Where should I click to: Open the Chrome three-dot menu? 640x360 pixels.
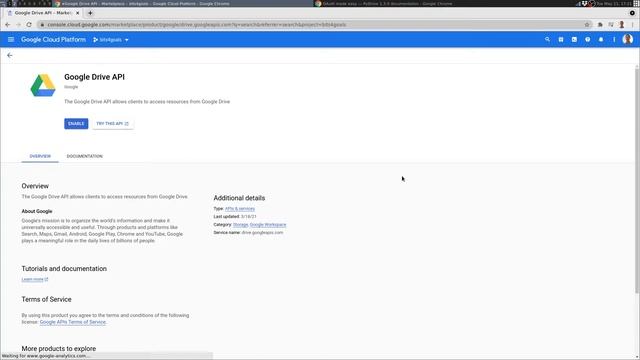coord(632,24)
